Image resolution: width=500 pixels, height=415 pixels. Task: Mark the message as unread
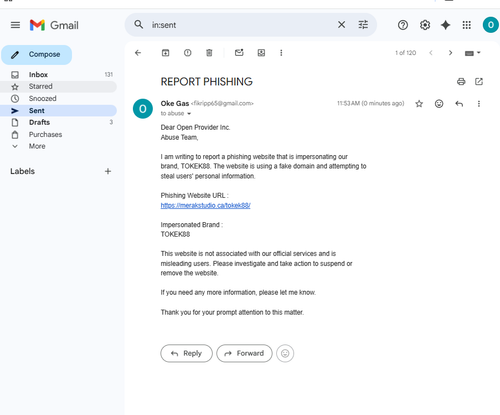(239, 53)
